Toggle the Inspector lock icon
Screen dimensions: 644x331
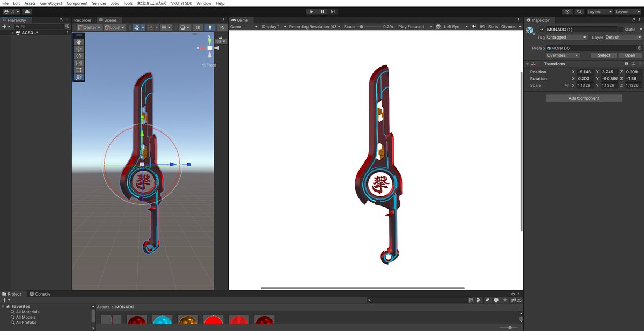pos(634,20)
